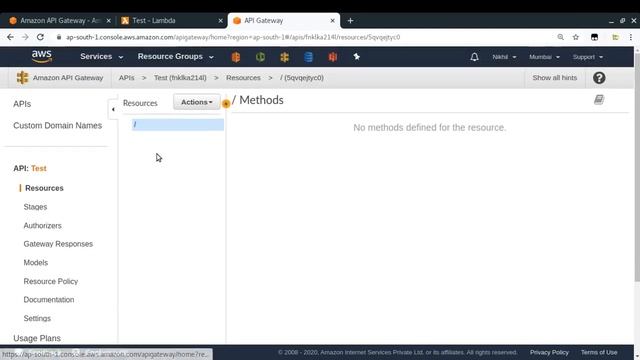View site security lock information

click(x=59, y=37)
